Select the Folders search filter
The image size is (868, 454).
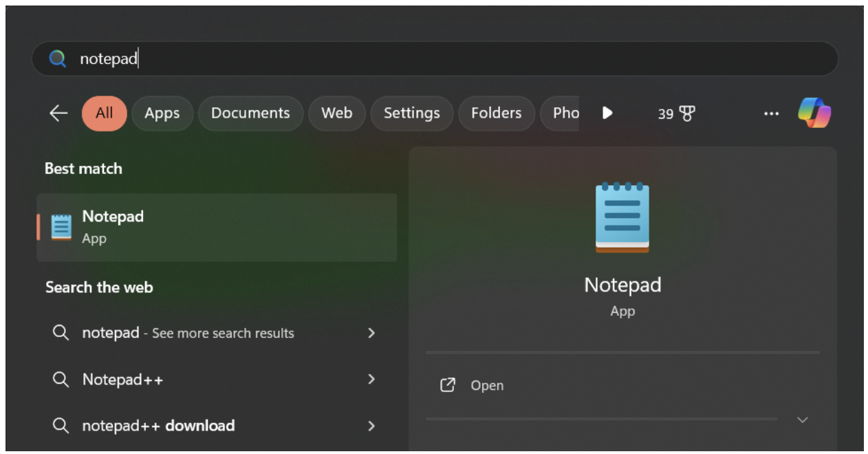497,113
